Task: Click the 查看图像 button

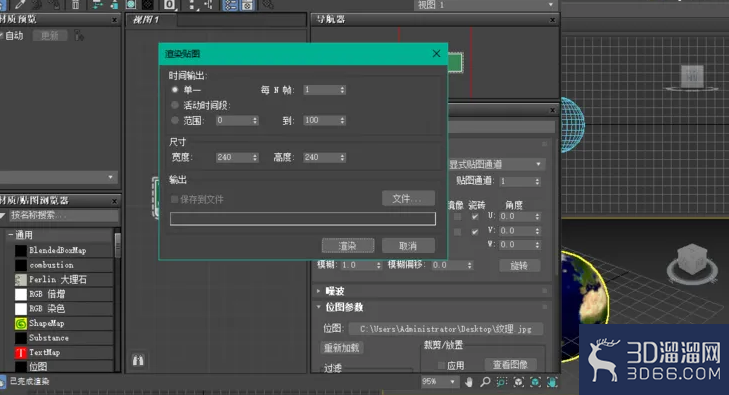Action: [x=510, y=365]
